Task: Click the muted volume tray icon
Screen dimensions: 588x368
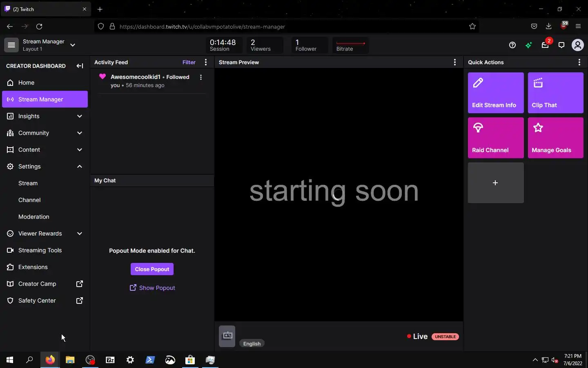Action: coord(555,360)
